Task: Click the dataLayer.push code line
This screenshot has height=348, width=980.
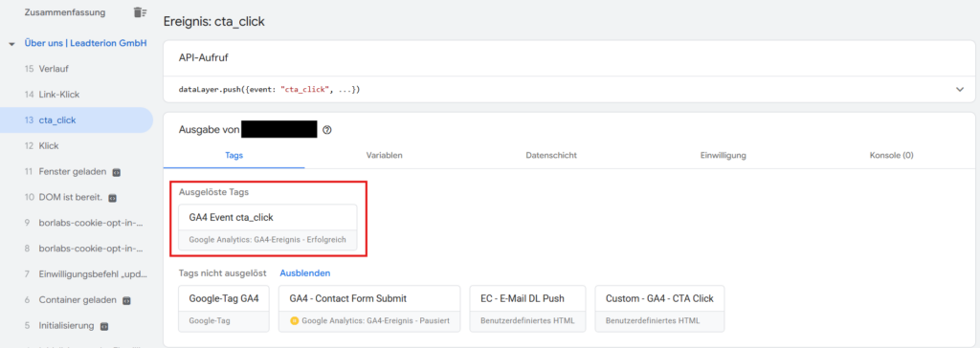Action: 269,90
